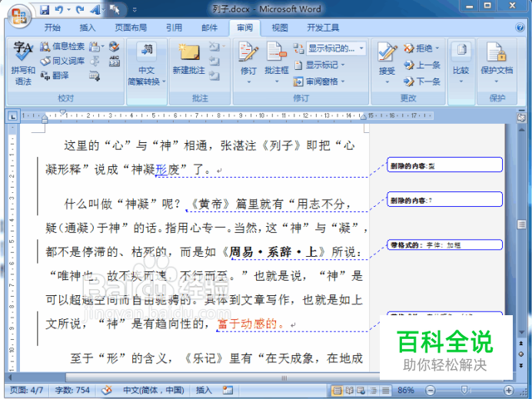Screen dimensions: 532x399
Task: Click the 翻译 translate button
Action: (x=55, y=75)
